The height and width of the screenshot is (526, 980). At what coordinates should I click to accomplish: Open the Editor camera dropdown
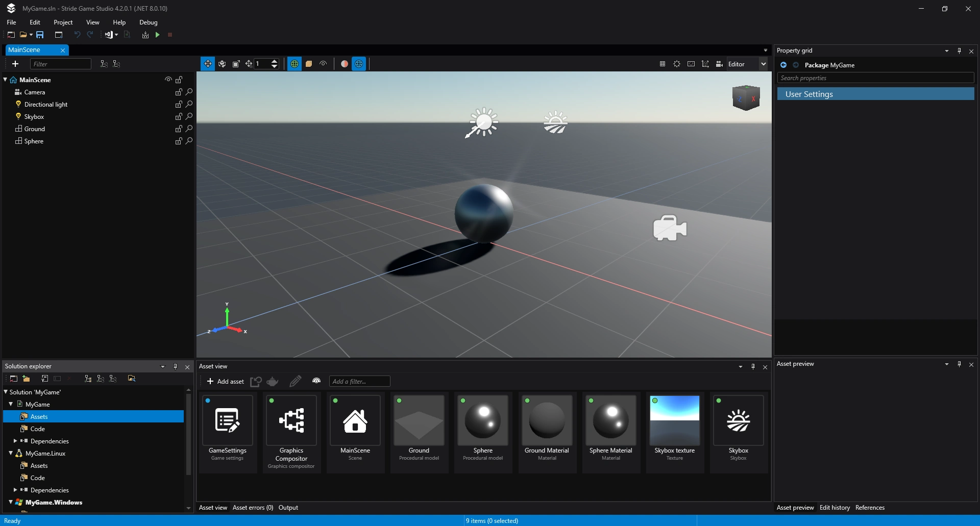[x=763, y=64]
